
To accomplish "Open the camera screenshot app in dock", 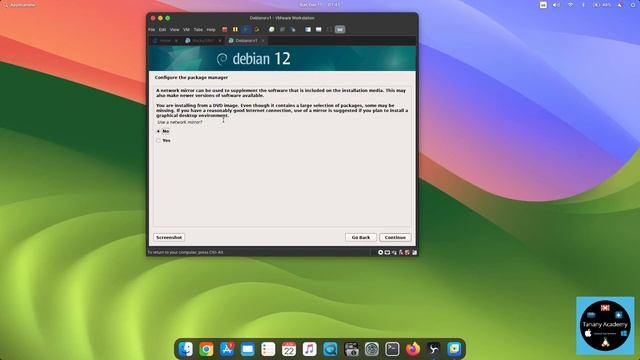I will click(351, 349).
